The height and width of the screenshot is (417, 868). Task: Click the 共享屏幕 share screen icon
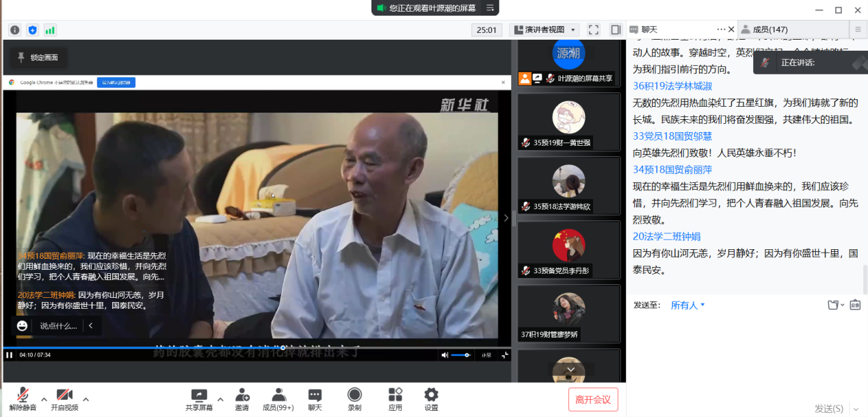(198, 399)
